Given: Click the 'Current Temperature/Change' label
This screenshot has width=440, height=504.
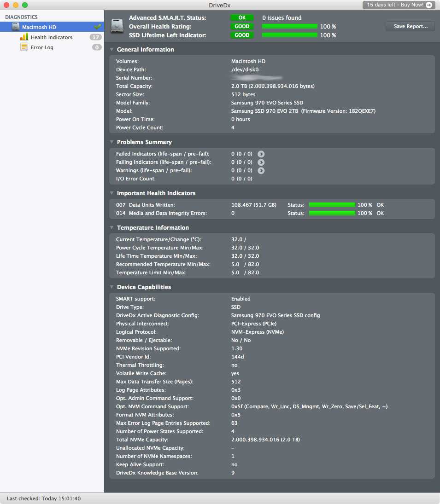Looking at the screenshot, I should tap(158, 239).
